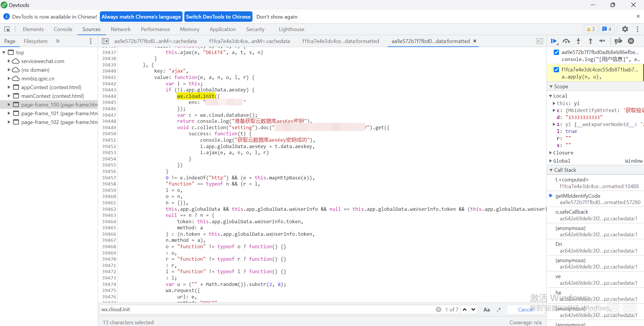Switch to the Network tab
Viewport: 644px width, 326px height.
(120, 29)
